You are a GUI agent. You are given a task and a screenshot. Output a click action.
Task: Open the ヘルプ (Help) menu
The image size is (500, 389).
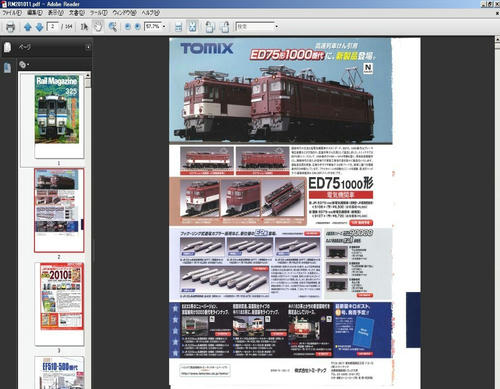pos(151,13)
